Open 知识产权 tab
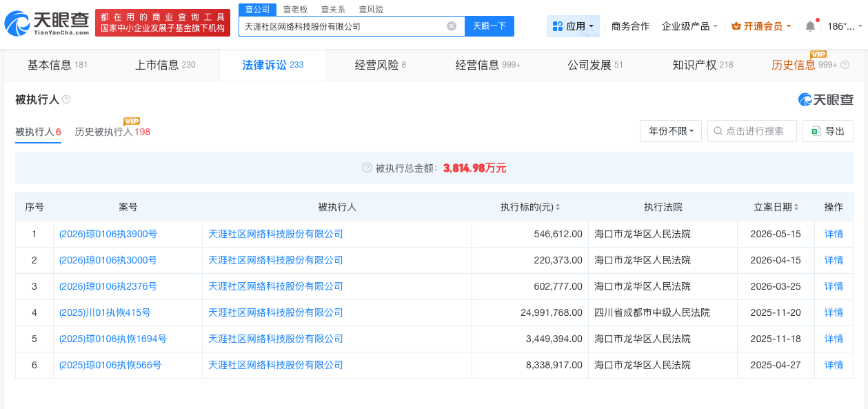 (x=703, y=65)
